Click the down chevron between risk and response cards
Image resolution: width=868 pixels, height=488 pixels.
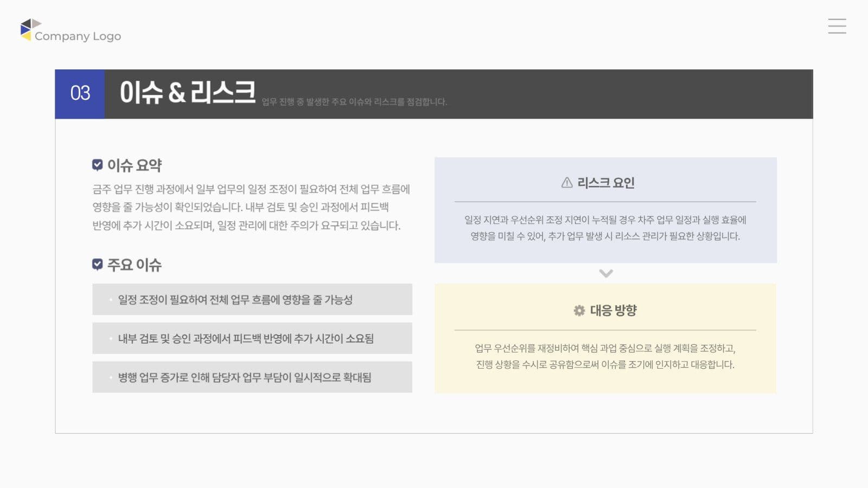[x=606, y=273]
